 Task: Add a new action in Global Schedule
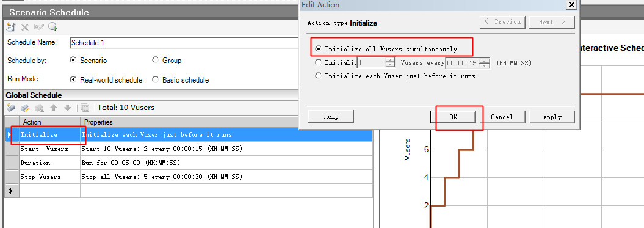[11, 108]
